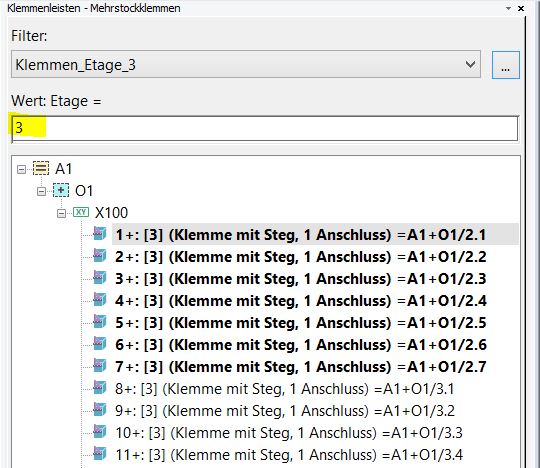Click terminal icon of entry 8+

click(x=100, y=388)
